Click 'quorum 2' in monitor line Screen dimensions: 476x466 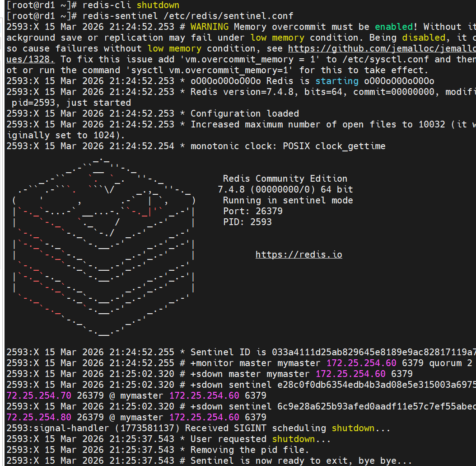(x=451, y=363)
